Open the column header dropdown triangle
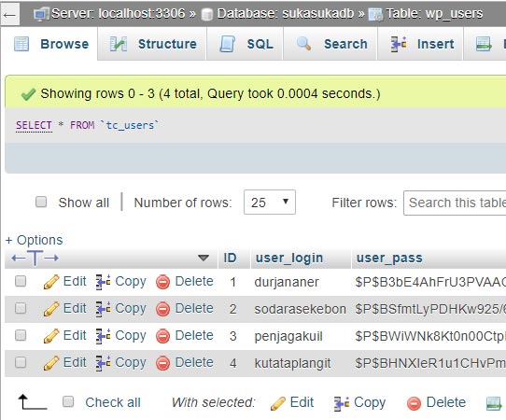Image resolution: width=506 pixels, height=420 pixels. point(204,258)
